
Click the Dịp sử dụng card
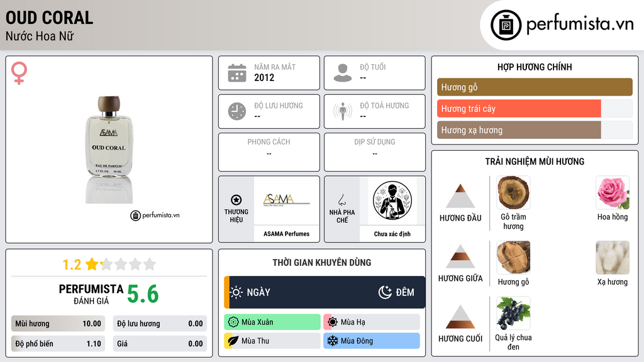[375, 152]
